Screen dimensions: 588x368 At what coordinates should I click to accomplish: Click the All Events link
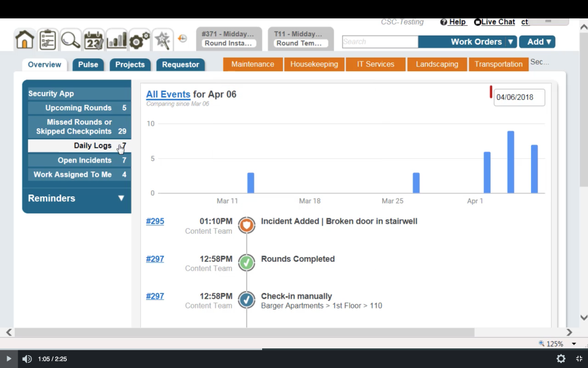[x=168, y=94]
